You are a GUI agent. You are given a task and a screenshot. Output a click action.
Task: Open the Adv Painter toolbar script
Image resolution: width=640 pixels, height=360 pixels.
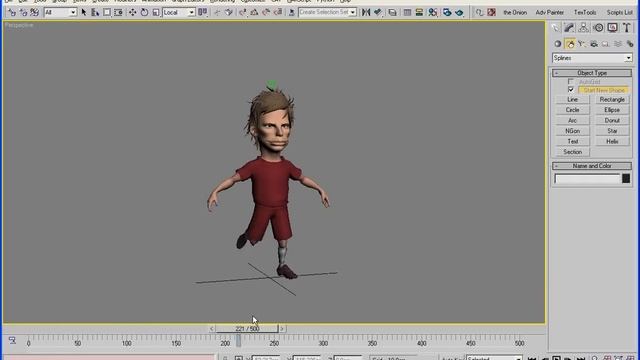549,13
